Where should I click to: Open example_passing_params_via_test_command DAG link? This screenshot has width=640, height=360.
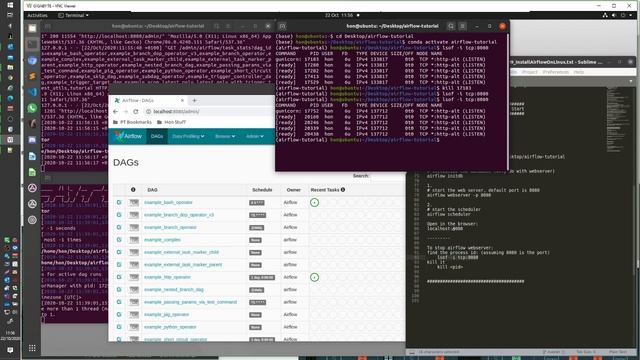click(x=190, y=302)
